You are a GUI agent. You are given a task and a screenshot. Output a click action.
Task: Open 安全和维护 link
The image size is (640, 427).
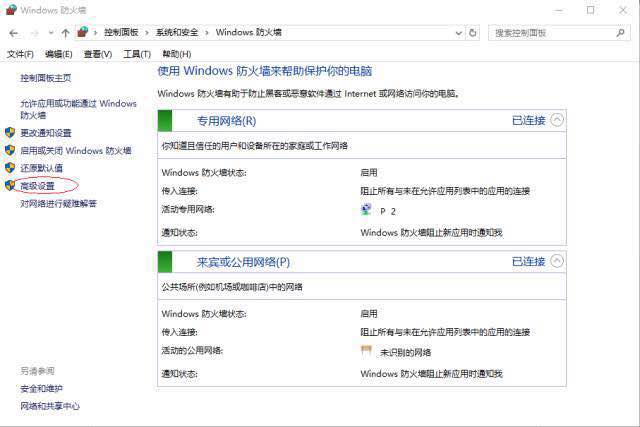tap(42, 388)
